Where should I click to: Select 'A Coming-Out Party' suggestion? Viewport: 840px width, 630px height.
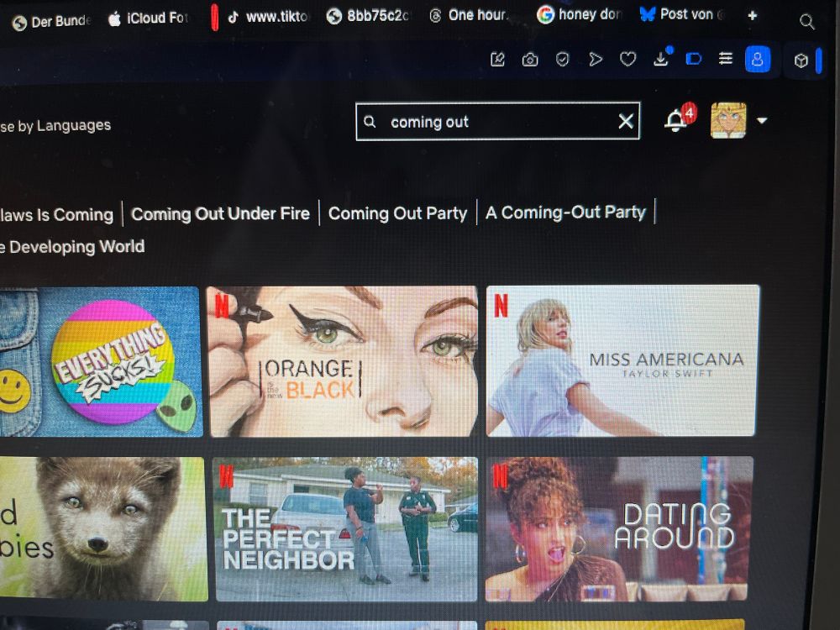point(565,213)
